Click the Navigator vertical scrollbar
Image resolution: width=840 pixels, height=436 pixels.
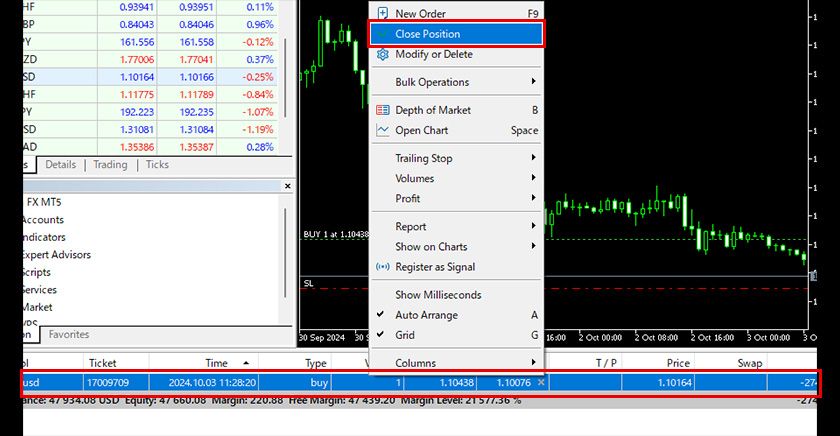pyautogui.click(x=289, y=260)
